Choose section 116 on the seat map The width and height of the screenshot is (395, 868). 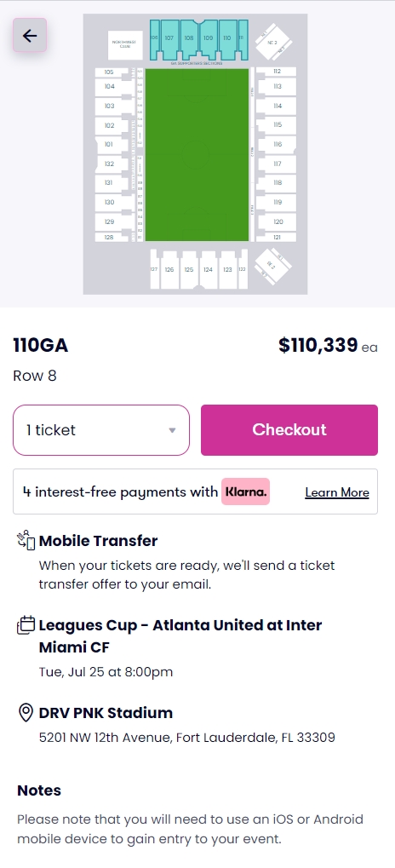point(278,145)
